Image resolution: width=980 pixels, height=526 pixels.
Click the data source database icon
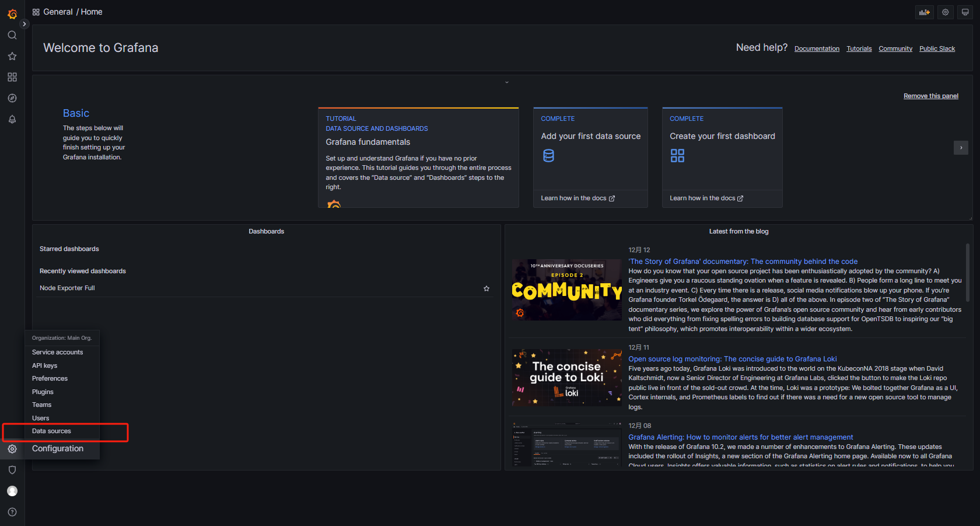(x=548, y=156)
